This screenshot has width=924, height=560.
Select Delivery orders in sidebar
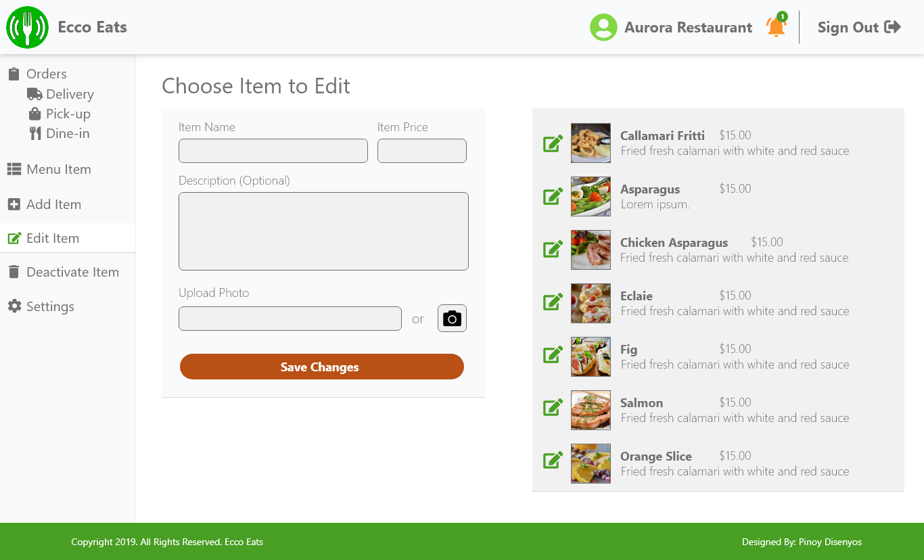tap(69, 94)
